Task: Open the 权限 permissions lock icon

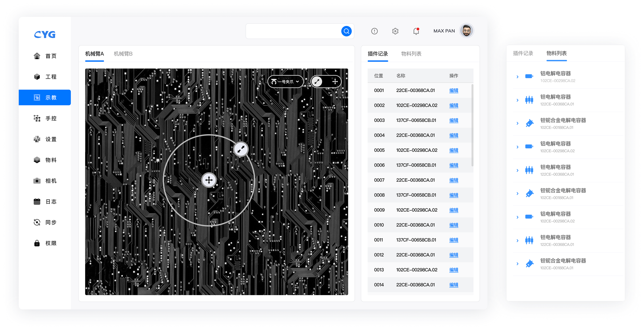Action: click(x=37, y=243)
